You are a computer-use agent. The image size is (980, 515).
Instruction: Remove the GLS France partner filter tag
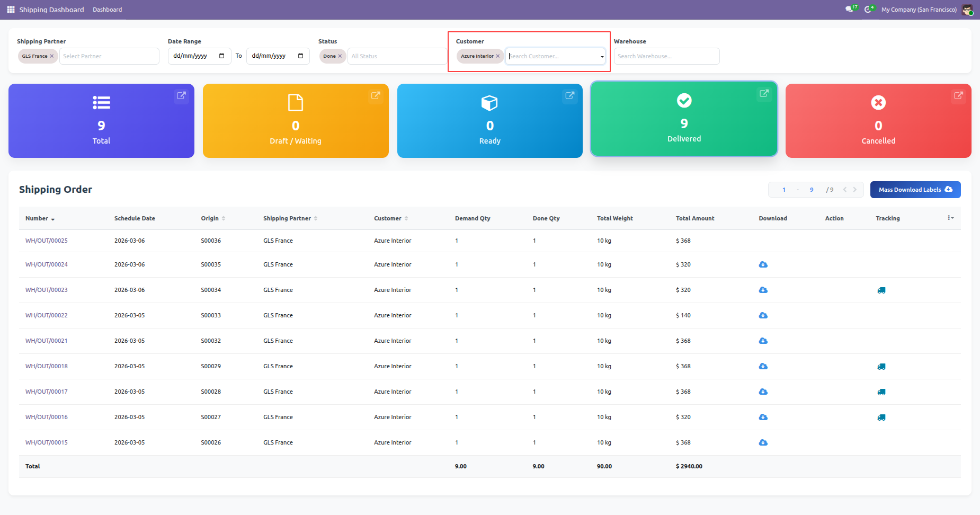pyautogui.click(x=52, y=56)
